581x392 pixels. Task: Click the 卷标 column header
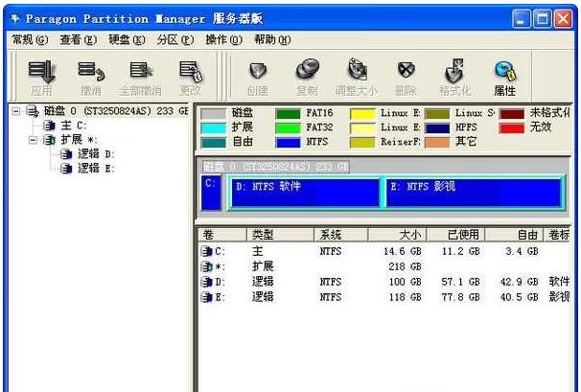(557, 235)
